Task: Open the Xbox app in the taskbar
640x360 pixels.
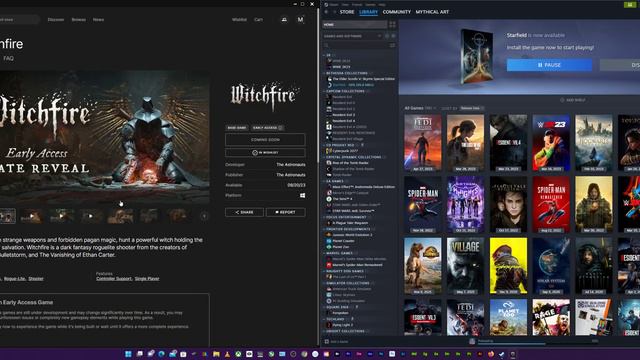Action: 238,354
